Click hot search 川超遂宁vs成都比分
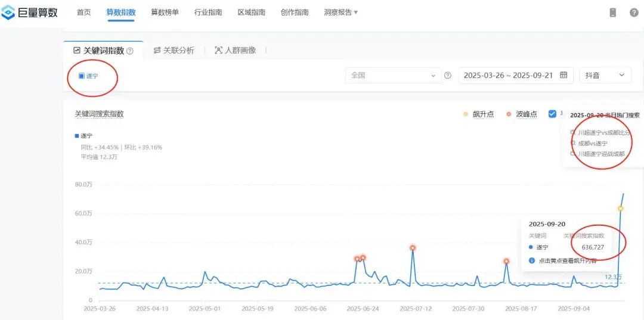The width and height of the screenshot is (644, 320). 603,133
